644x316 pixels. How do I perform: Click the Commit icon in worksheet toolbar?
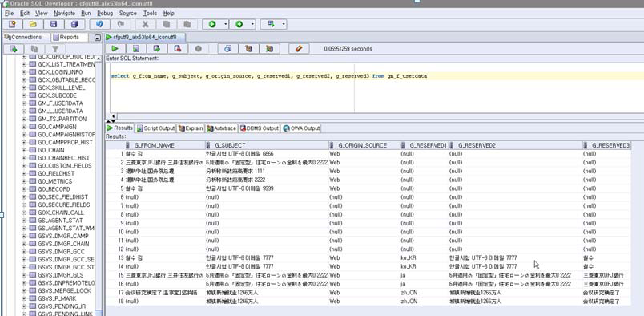[x=157, y=49]
